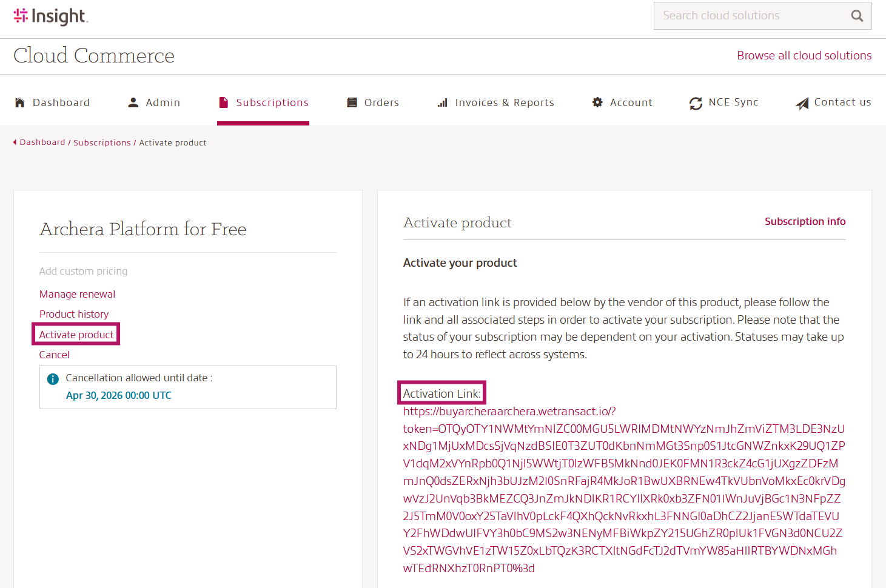Click the search magnifier icon
Screen dimensions: 886x588
click(x=857, y=15)
